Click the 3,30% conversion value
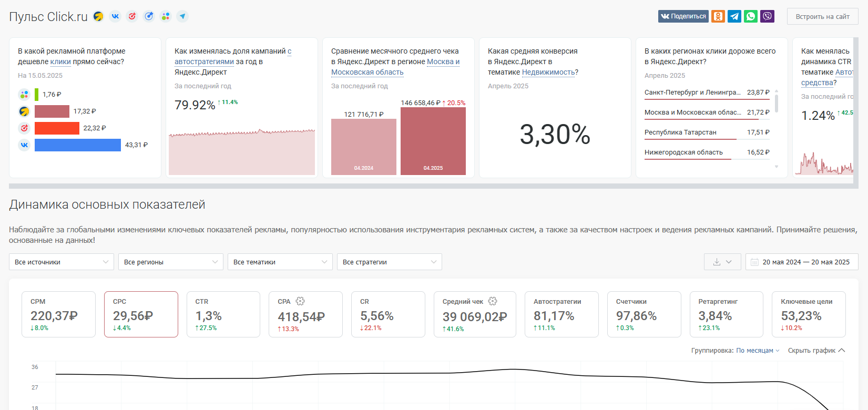The width and height of the screenshot is (868, 410). point(555,135)
